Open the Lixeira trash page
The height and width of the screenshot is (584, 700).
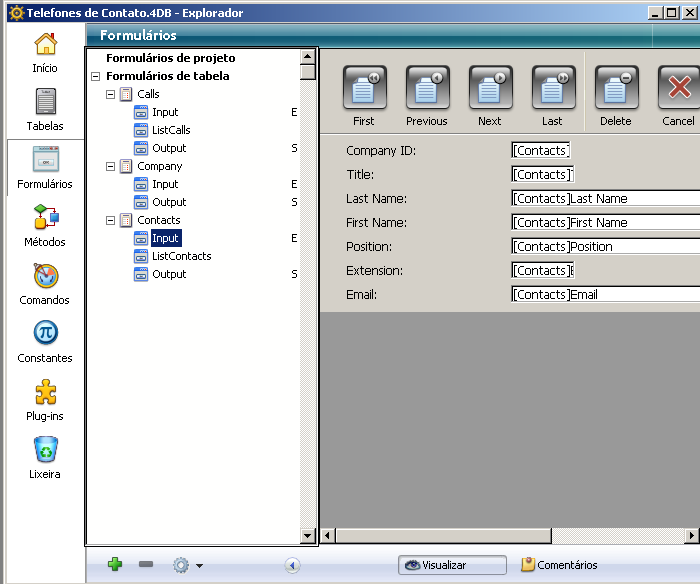pos(45,457)
